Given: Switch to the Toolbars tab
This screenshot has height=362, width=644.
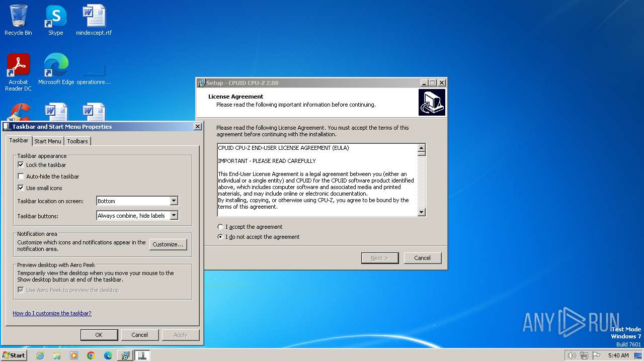Looking at the screenshot, I should pos(77,141).
